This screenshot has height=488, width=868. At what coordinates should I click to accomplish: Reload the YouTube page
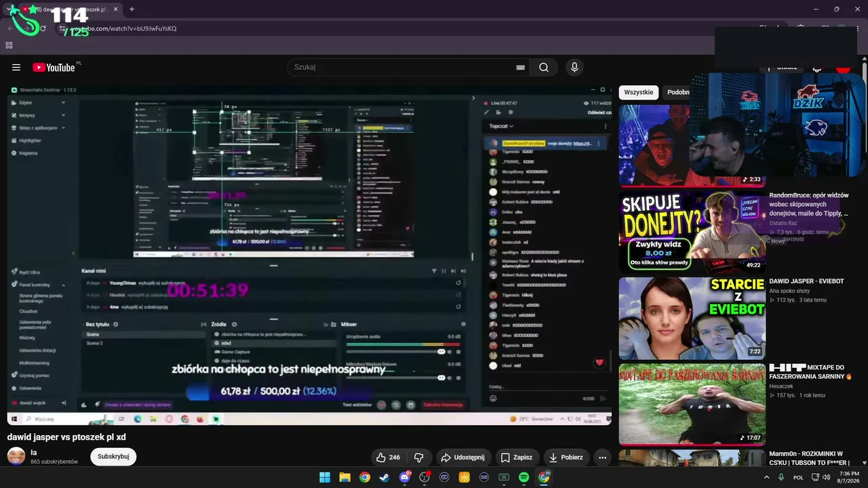coord(43,28)
